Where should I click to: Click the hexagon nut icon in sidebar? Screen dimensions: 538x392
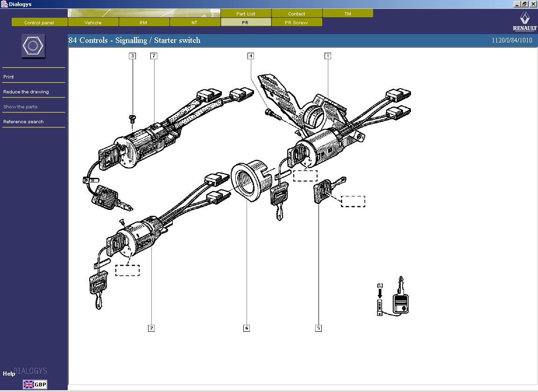[x=33, y=46]
